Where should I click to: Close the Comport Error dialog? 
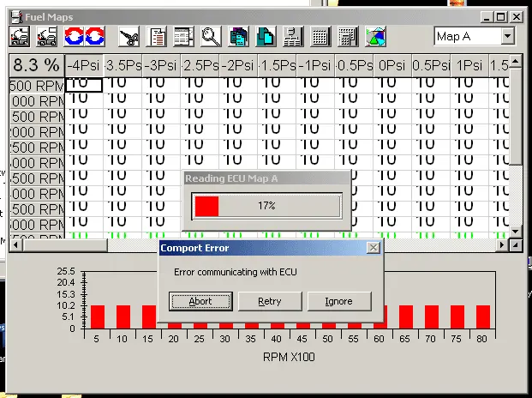tap(373, 248)
